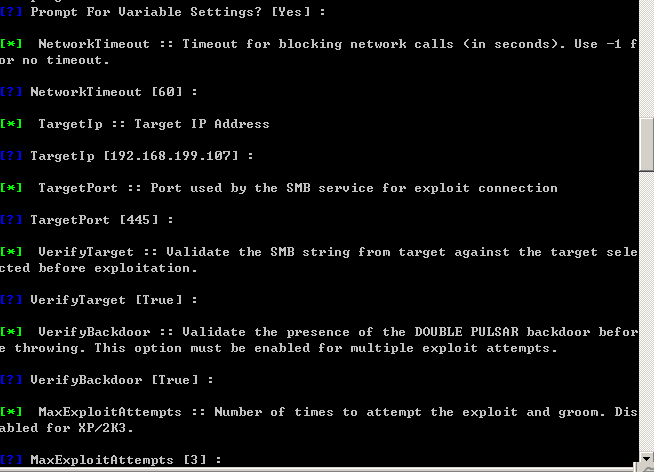Screen dimensions: 654x472
Task: Click the scrollbar track above the thumb
Action: pyautogui.click(x=646, y=59)
